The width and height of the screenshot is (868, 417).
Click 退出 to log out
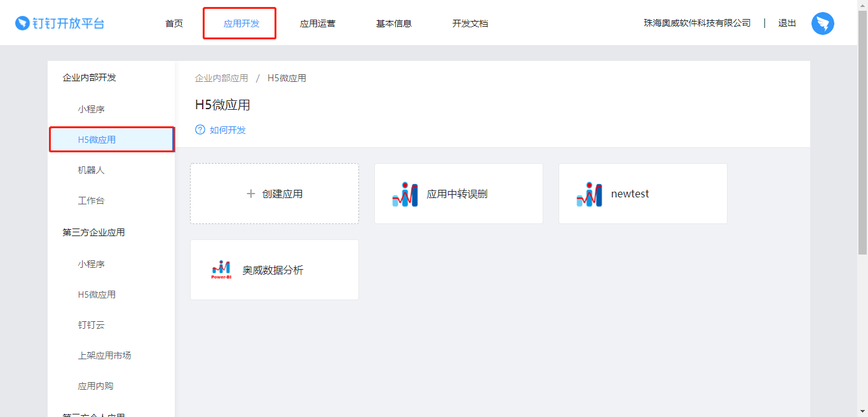[787, 22]
